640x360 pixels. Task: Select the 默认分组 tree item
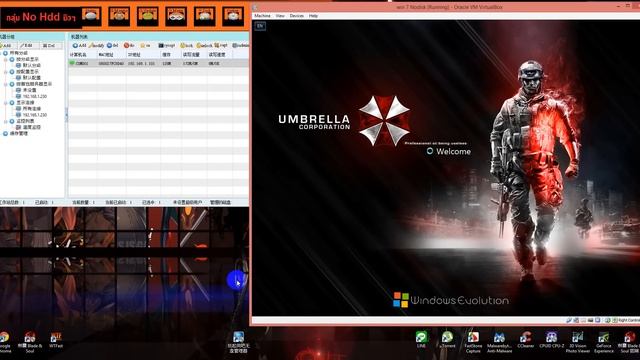[x=31, y=65]
